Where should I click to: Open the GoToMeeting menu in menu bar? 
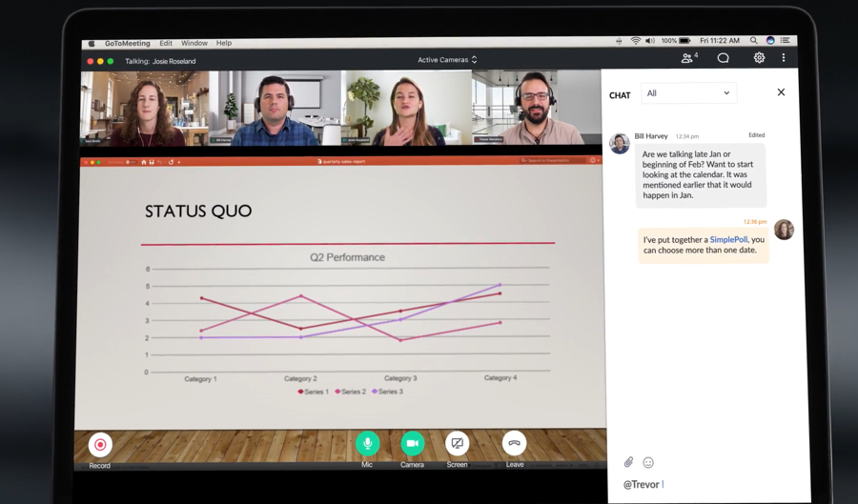128,43
